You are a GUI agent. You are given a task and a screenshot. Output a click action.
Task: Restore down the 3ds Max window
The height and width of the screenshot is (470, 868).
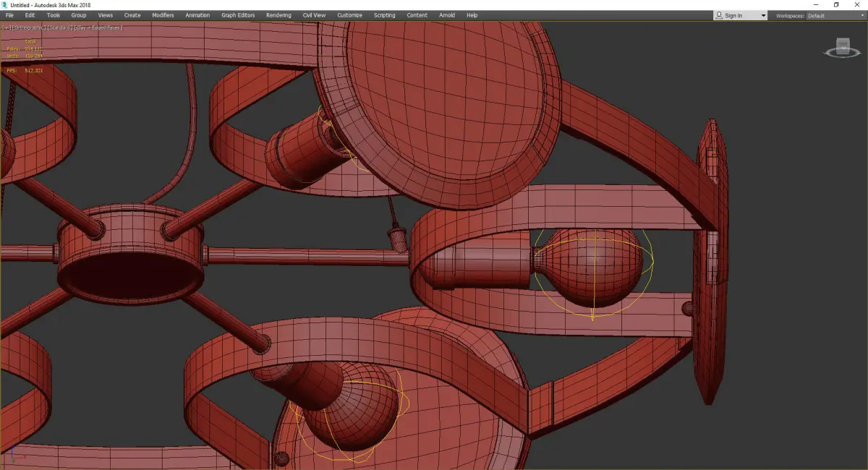[x=836, y=4]
